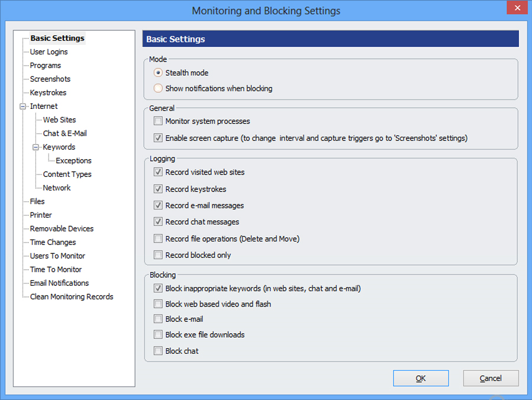Collapse the Keywords tree node
Image resolution: width=532 pixels, height=400 pixels.
click(x=36, y=147)
